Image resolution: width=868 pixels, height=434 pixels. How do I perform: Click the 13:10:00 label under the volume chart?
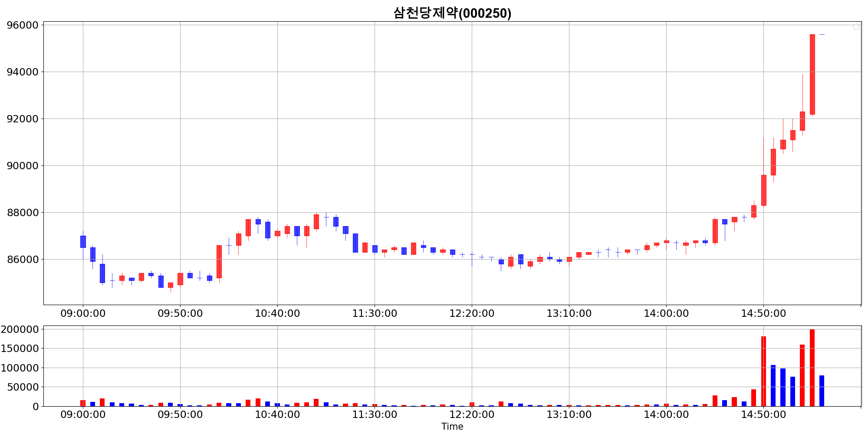click(x=569, y=414)
